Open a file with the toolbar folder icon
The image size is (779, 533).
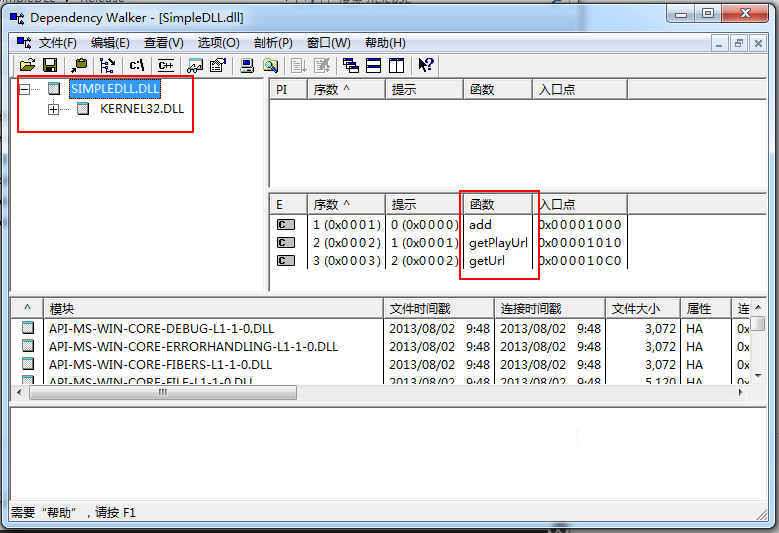point(27,65)
